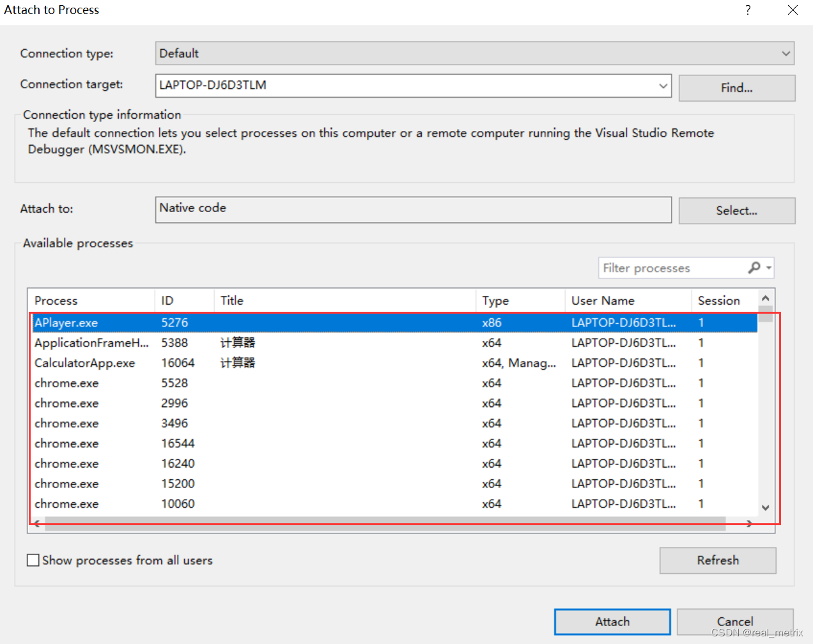Click the ID 5388 cell
Image resolution: width=813 pixels, height=644 pixels.
tap(174, 343)
